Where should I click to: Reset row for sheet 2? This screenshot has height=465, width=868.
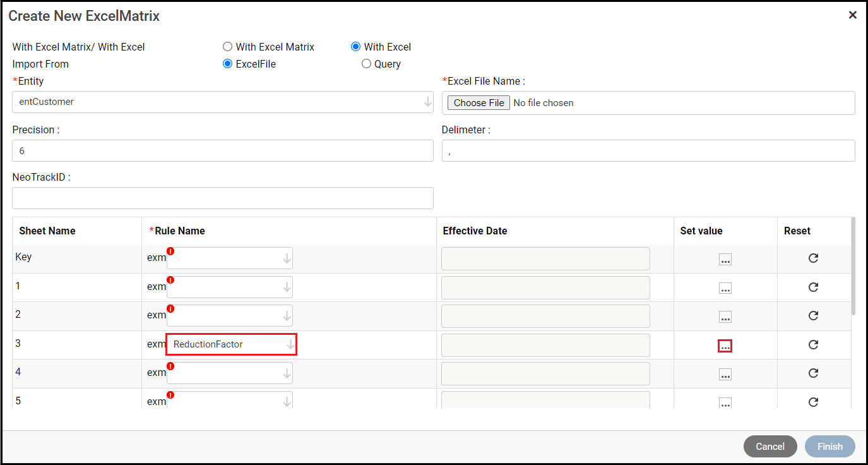[x=813, y=315]
